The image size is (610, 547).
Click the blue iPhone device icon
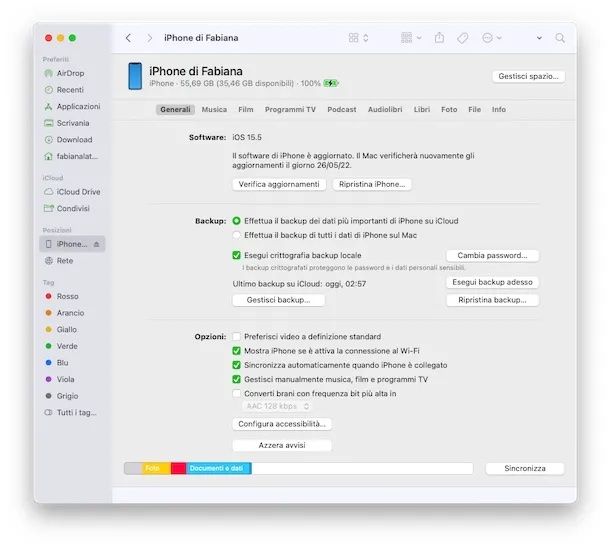coord(135,76)
